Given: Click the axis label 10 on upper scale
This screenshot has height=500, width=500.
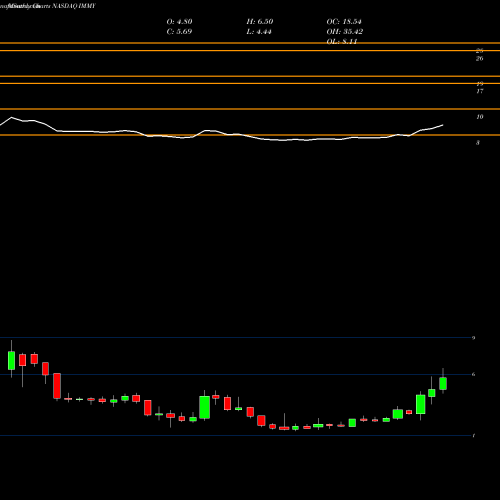Looking at the screenshot, I should tap(480, 117).
